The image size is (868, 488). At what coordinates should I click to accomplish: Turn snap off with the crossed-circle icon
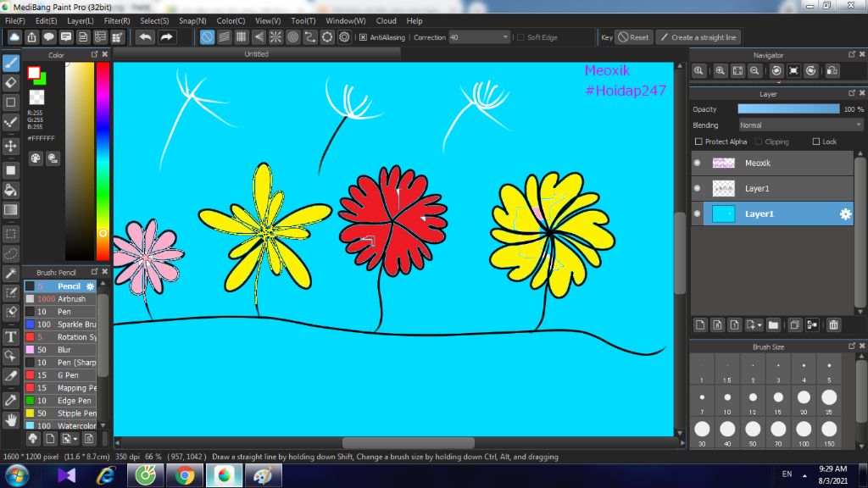[207, 37]
